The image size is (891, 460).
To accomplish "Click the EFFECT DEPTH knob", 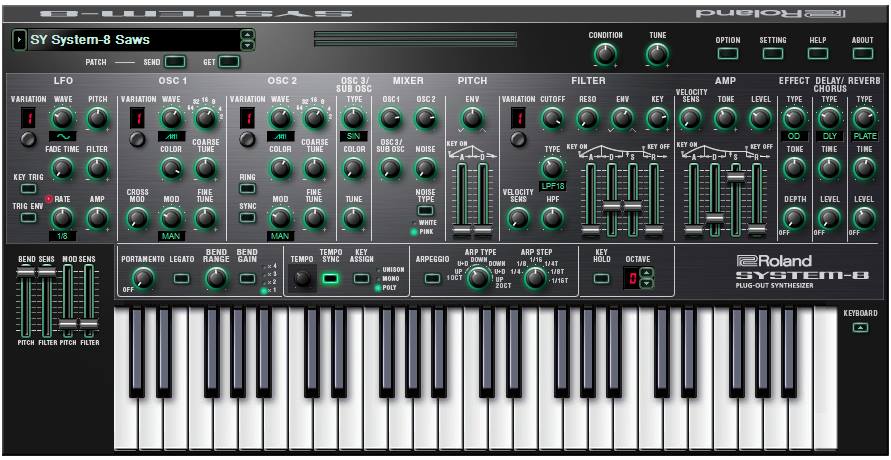I will coord(794,218).
